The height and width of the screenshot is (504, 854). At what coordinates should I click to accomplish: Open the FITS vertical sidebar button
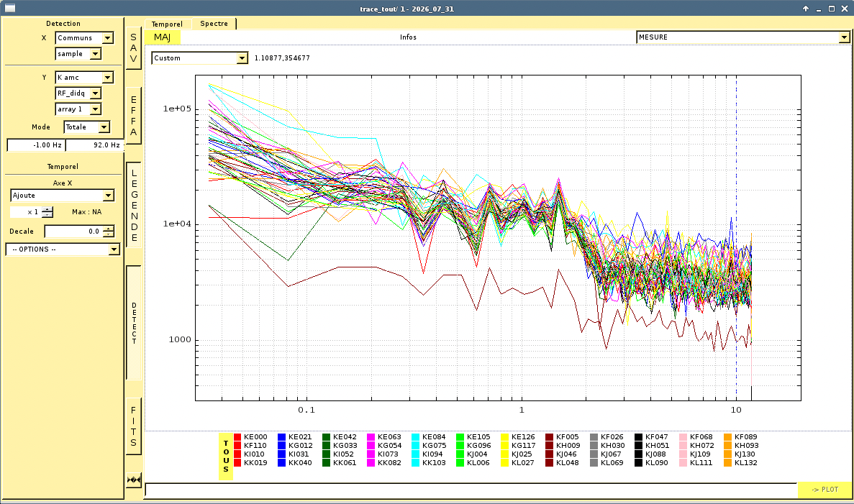[x=133, y=426]
